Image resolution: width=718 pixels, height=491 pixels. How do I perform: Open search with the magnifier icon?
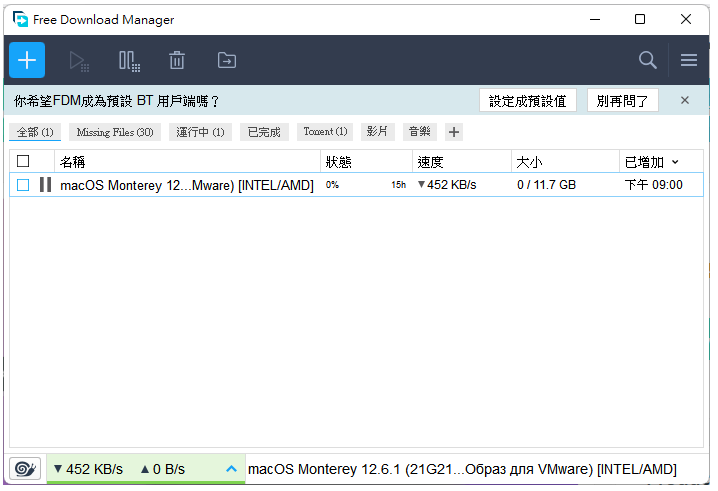647,60
